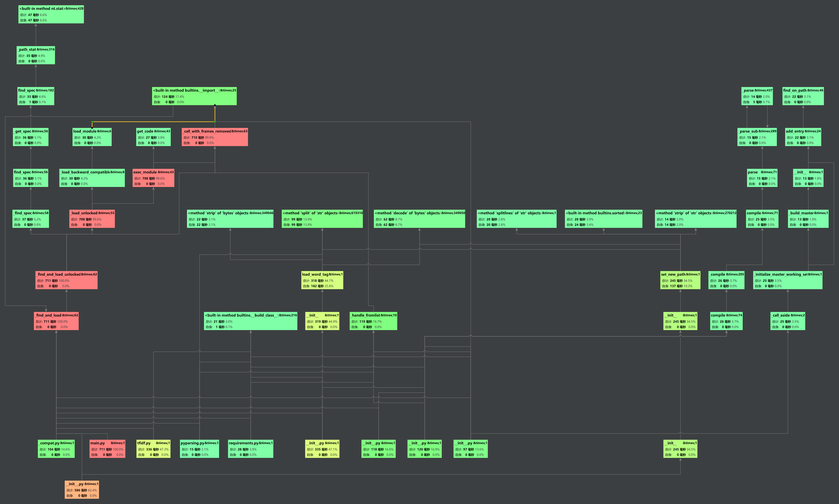Screen dimensions: 839x504
Task: Select the method 'decode' of 'bytes' node
Action: (x=419, y=219)
